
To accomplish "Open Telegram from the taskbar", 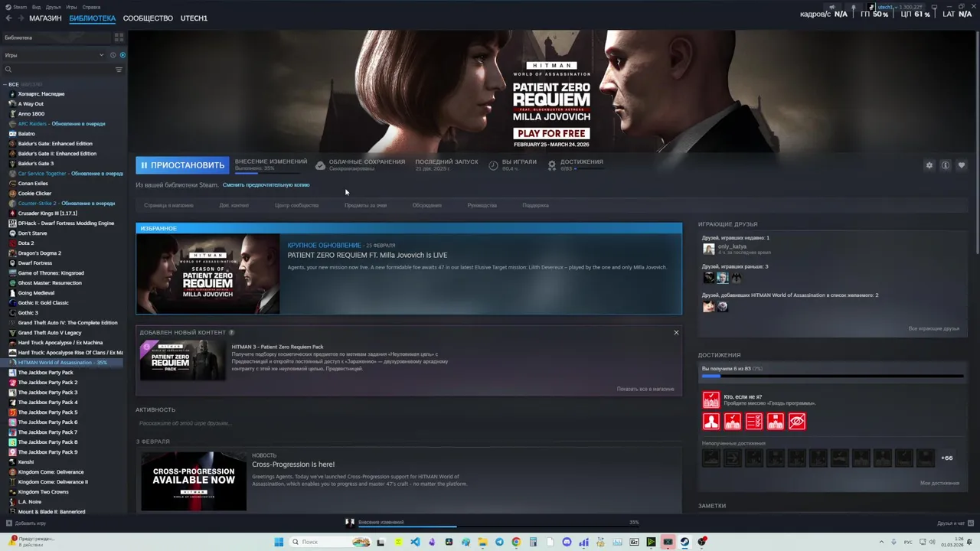I will coord(499,542).
